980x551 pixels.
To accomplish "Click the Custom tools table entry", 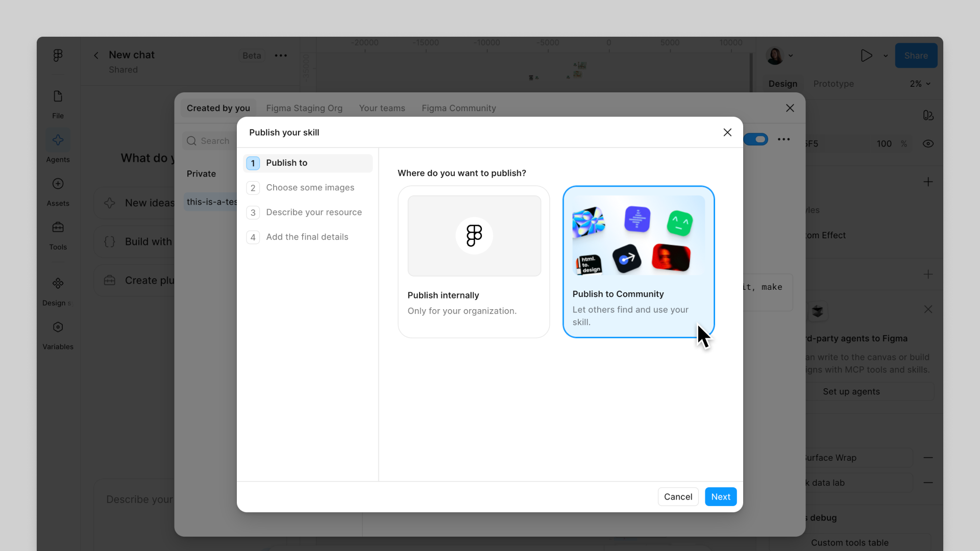I will [x=850, y=543].
